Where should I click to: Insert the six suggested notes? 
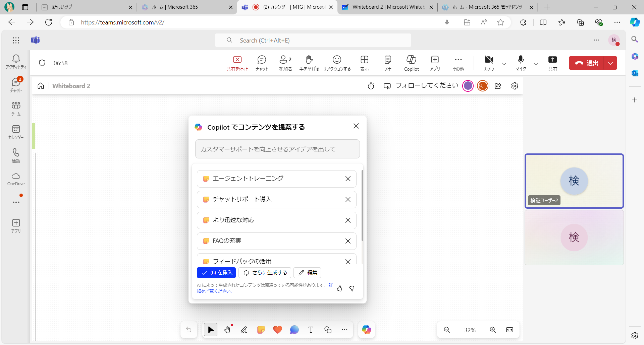click(216, 273)
